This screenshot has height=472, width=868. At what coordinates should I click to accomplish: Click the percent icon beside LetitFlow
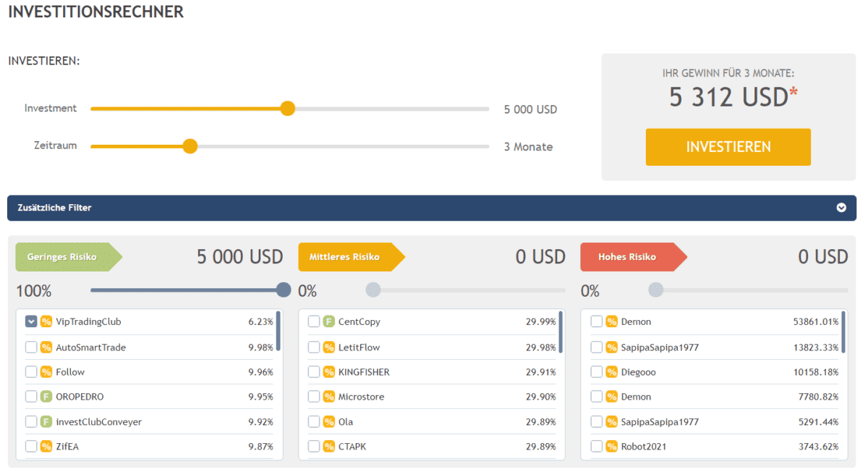coord(327,347)
